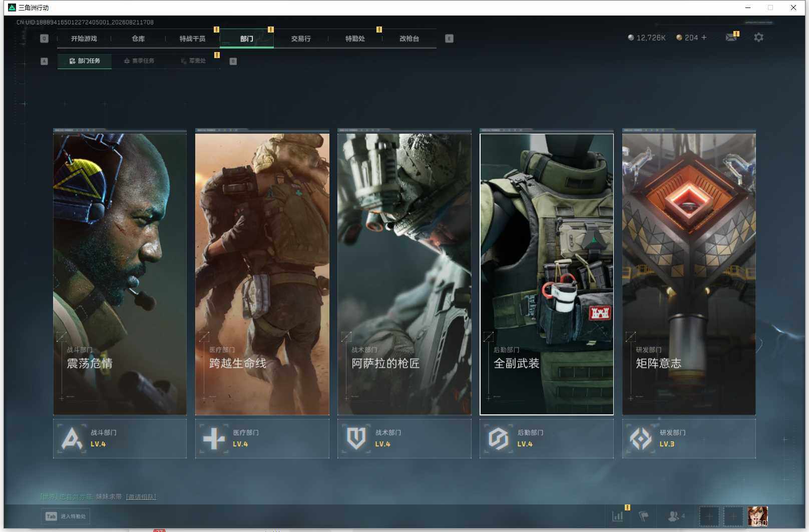This screenshot has height=532, width=809.
Task: Click the 后勤部门 hexagon emblem icon
Action: (498, 438)
